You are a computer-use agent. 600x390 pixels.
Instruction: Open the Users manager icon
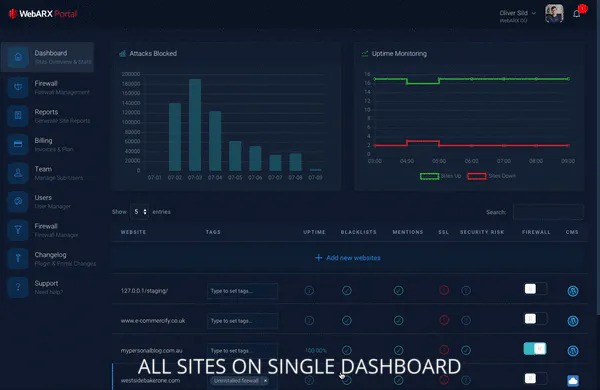click(18, 201)
